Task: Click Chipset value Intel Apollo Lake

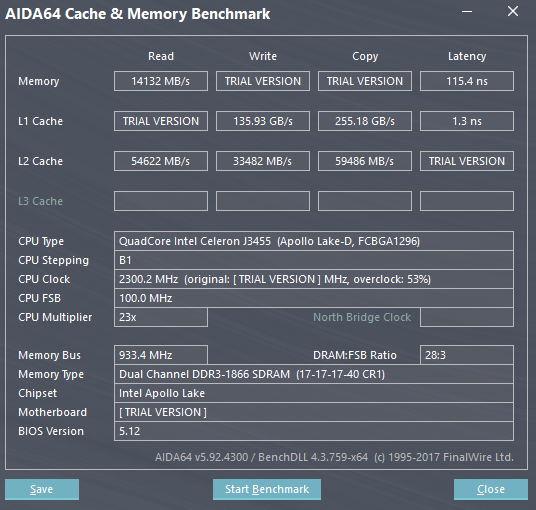Action: pos(314,393)
